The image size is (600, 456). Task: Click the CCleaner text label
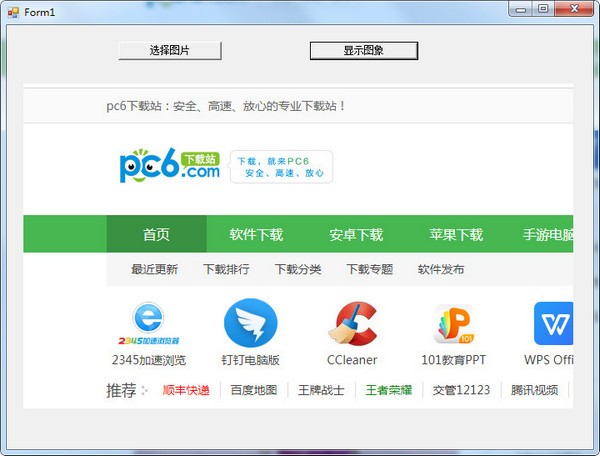tap(352, 360)
